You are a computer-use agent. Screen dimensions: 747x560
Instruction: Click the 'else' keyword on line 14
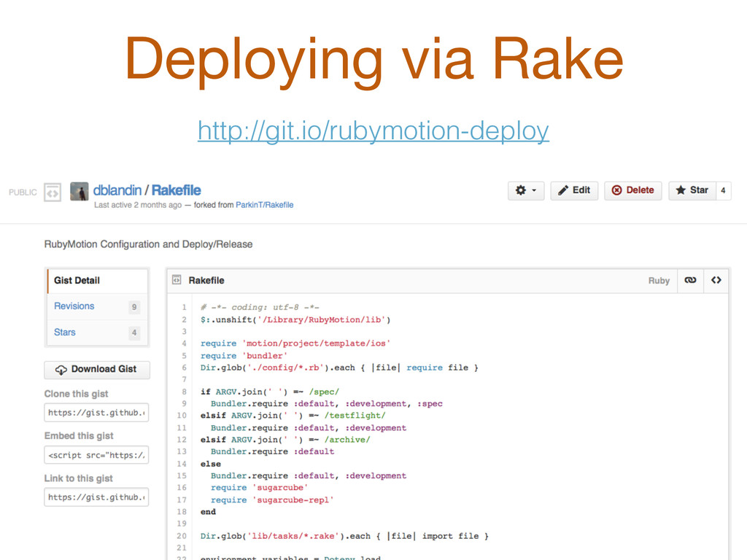211,464
